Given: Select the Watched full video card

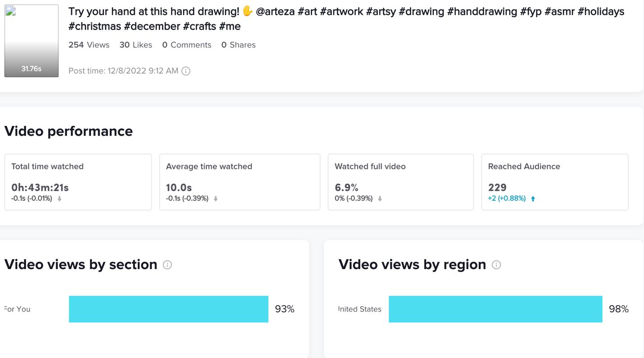Looking at the screenshot, I should click(x=400, y=182).
